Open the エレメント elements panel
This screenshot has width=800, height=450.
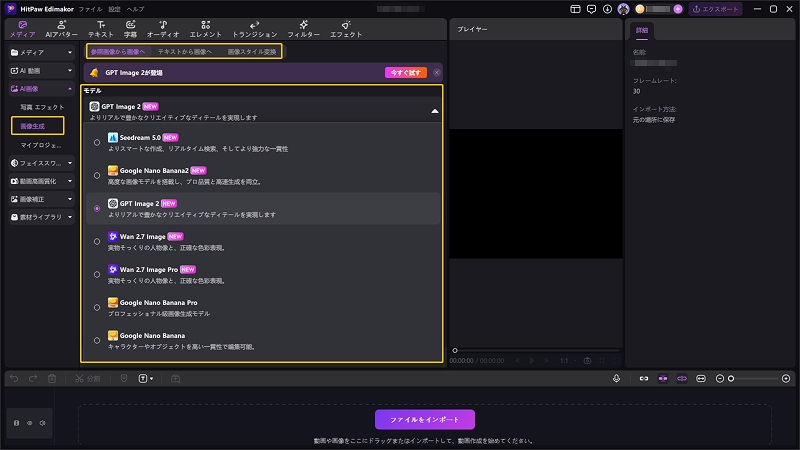tap(206, 29)
